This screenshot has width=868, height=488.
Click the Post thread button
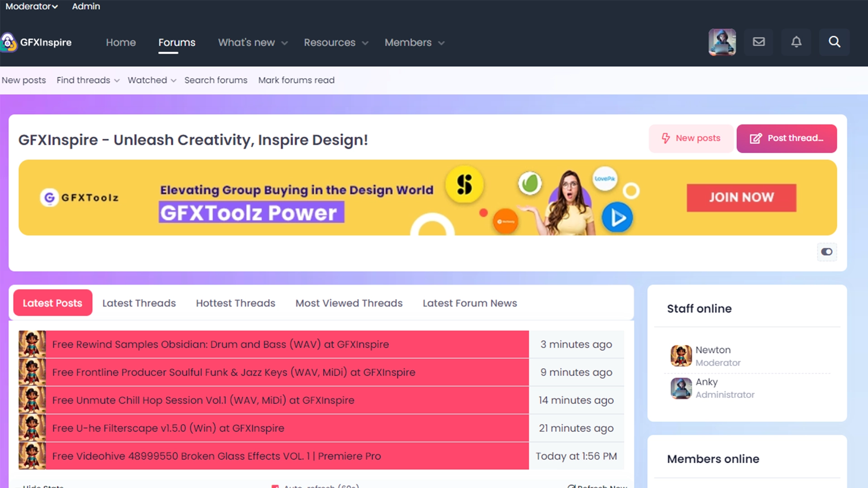click(x=786, y=138)
